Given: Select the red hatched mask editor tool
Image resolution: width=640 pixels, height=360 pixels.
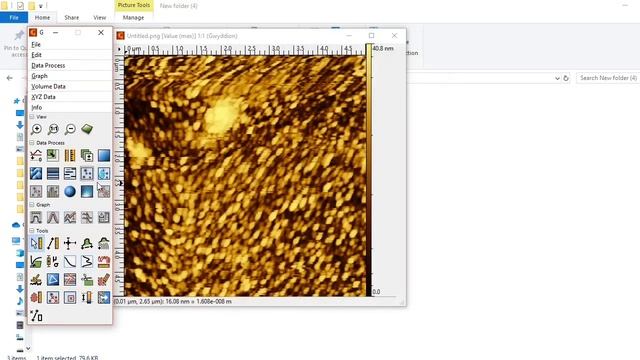Looking at the screenshot, I should [70, 280].
